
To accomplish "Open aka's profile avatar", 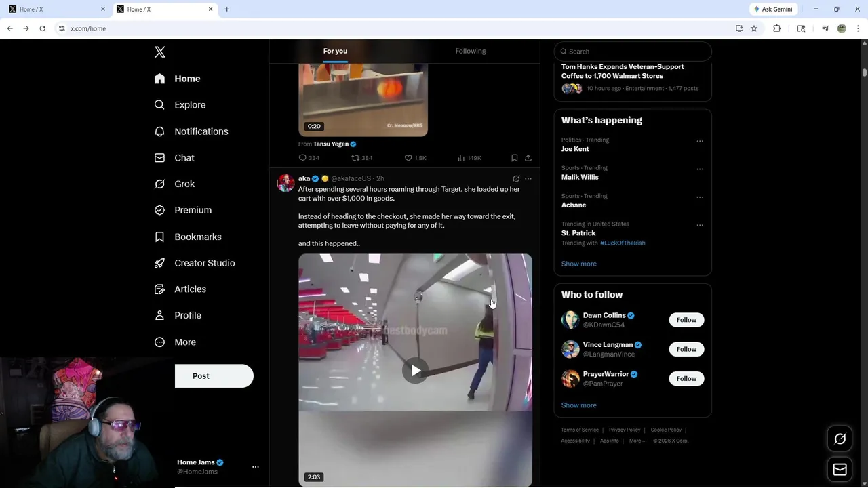I will [x=285, y=183].
